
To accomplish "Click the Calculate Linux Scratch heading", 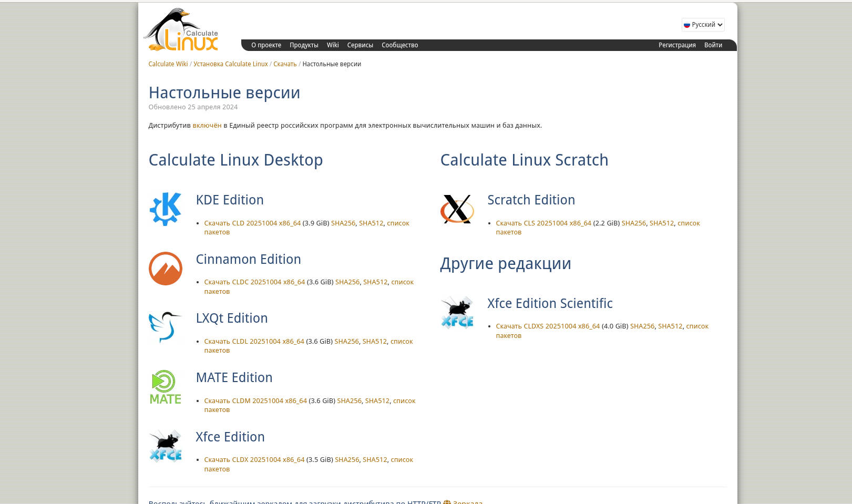I will point(524,160).
